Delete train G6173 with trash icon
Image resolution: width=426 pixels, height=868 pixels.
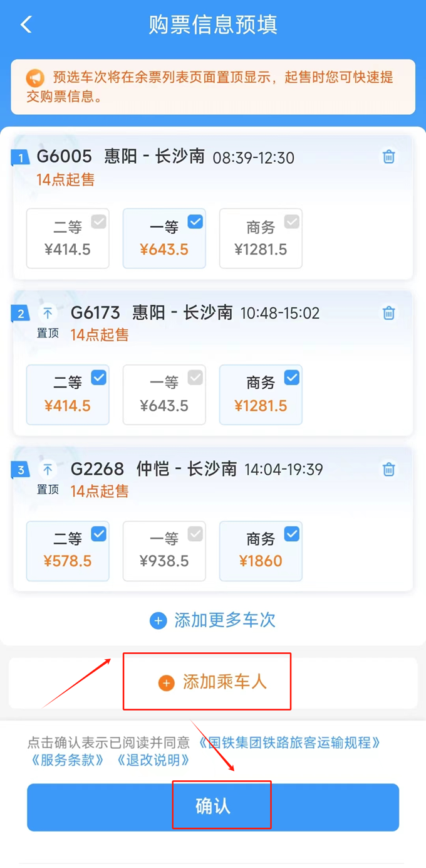click(388, 312)
